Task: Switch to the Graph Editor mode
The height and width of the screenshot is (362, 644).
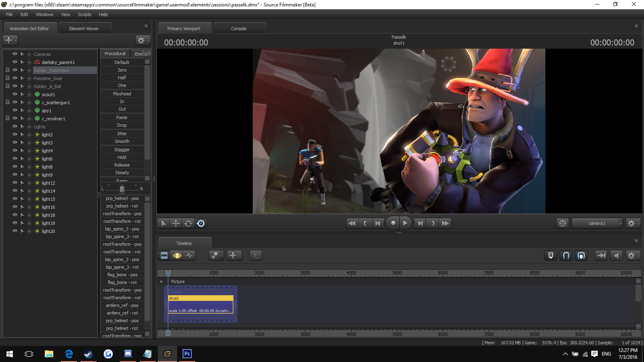Action: coord(189,255)
